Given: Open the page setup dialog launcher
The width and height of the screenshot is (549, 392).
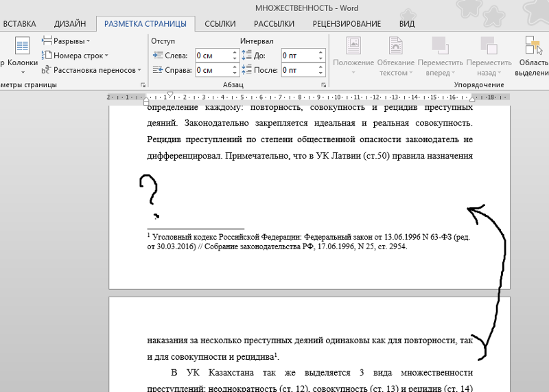Looking at the screenshot, I should [x=143, y=85].
